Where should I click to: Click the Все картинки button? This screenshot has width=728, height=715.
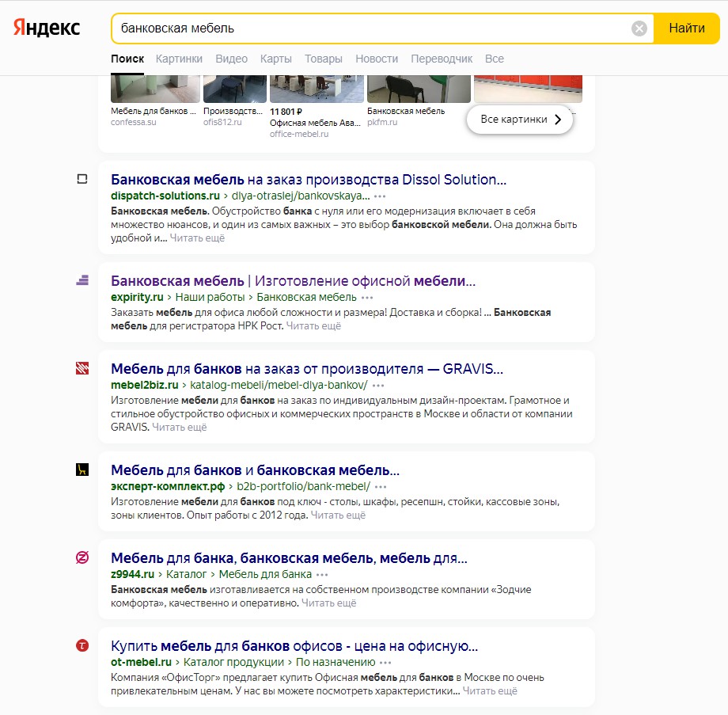click(519, 120)
